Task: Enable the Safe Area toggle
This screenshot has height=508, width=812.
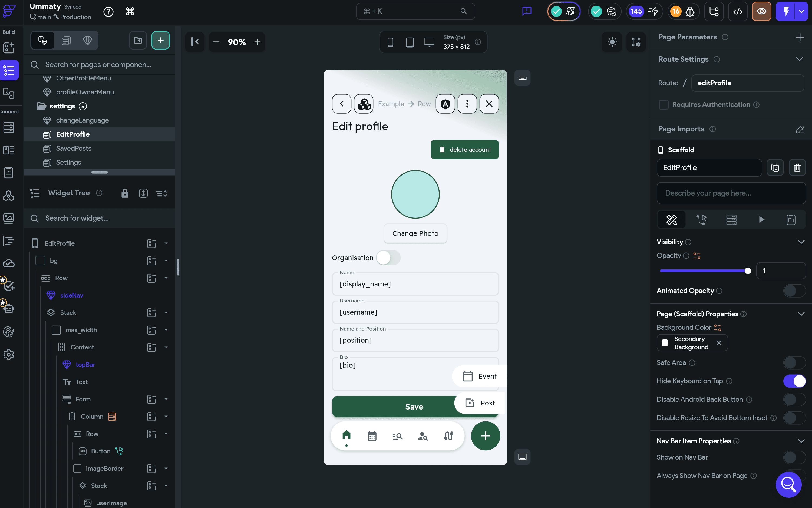Action: 794,362
